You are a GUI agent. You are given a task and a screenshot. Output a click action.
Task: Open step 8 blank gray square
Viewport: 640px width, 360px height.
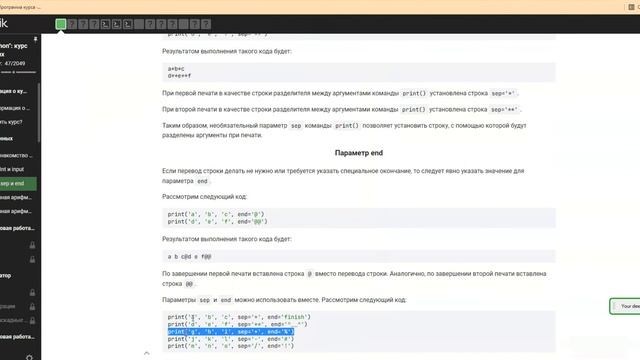pyautogui.click(x=139, y=24)
